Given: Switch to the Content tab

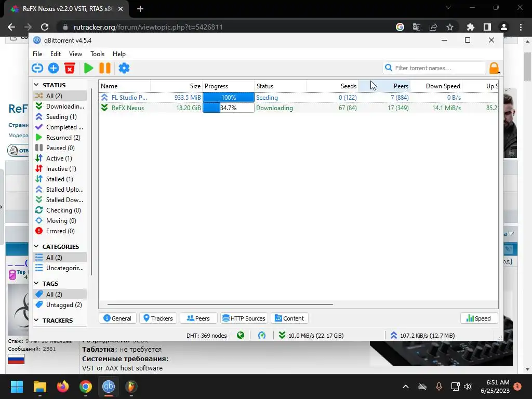Looking at the screenshot, I should [289, 318].
